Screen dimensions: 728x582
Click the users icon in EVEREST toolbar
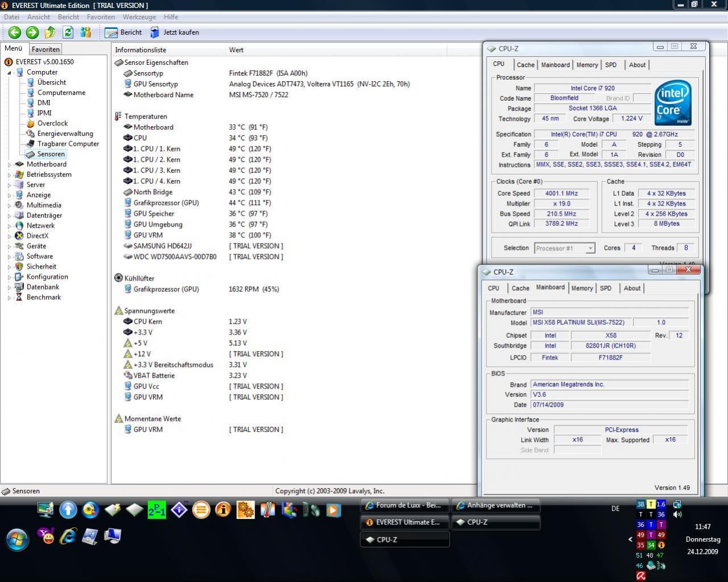click(86, 32)
